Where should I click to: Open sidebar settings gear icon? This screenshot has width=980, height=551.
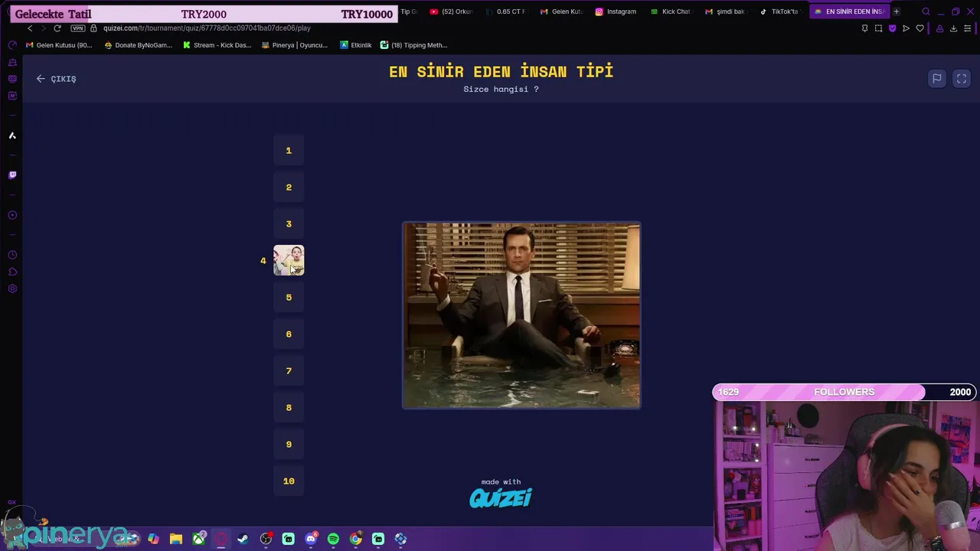(x=12, y=289)
